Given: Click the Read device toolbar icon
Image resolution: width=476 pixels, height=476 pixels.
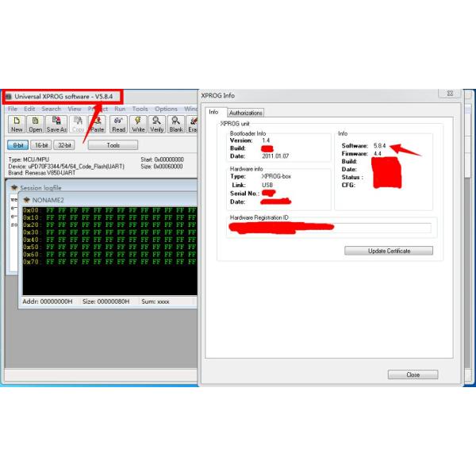Looking at the screenshot, I should point(118,123).
